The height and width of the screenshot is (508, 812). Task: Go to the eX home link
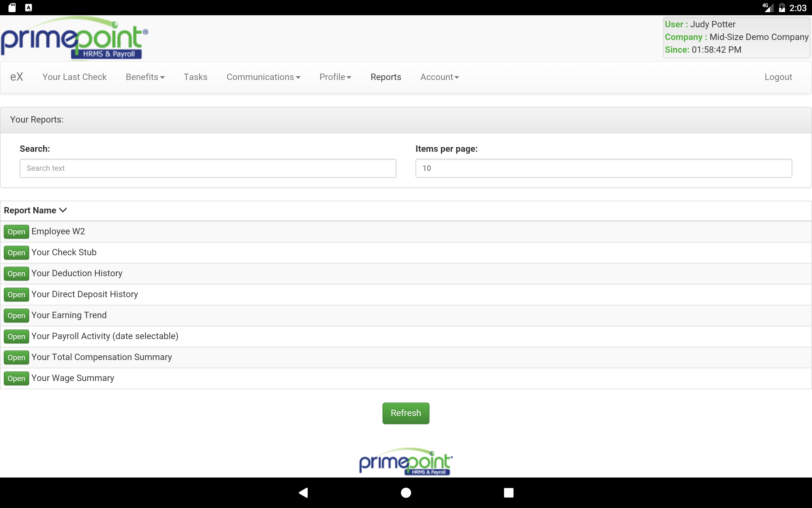[x=16, y=77]
